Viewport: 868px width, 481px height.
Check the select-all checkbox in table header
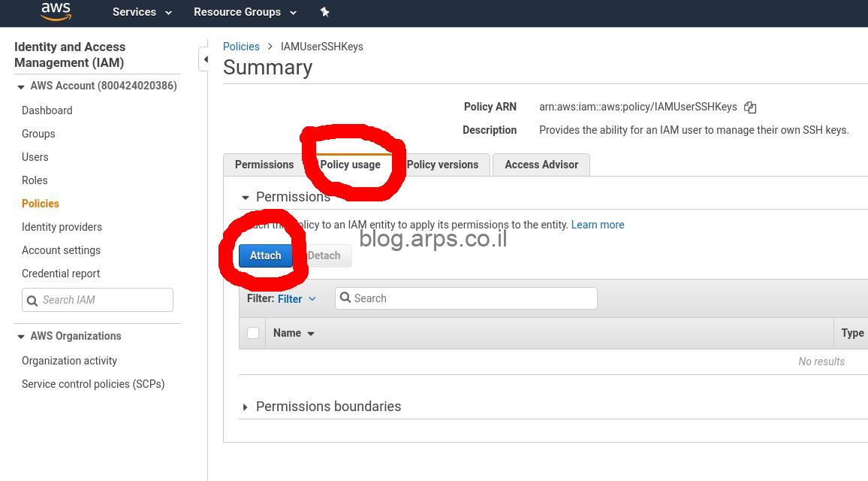(x=253, y=333)
